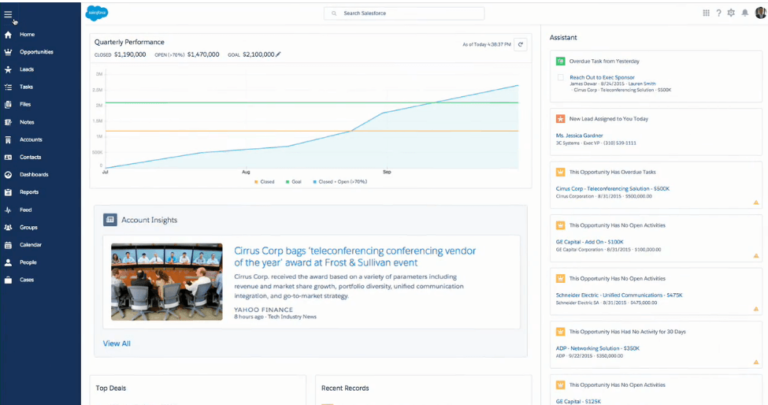Viewport: 768px width, 405px height.
Task: Check the Reach Out to Exec Sponsor task
Action: click(x=560, y=77)
